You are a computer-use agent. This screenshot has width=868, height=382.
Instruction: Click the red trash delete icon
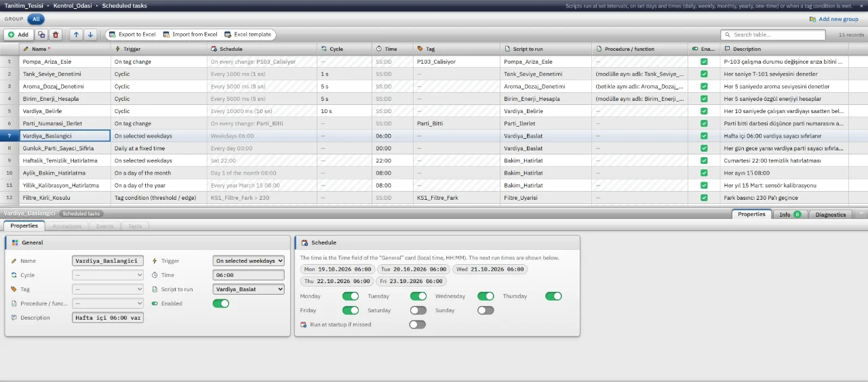click(x=56, y=35)
